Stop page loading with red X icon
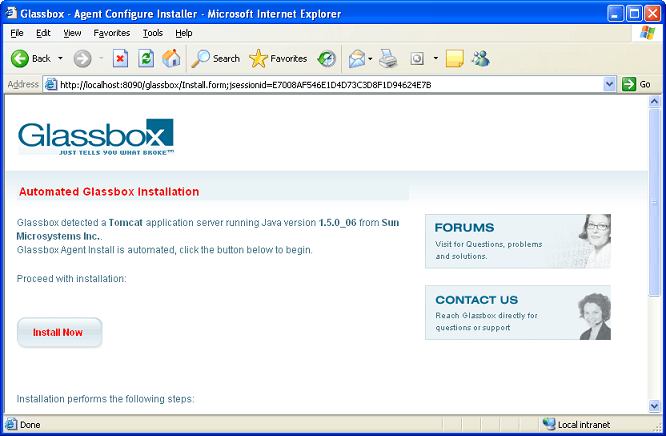Screen dimensions: 666x436 pyautogui.click(x=120, y=59)
